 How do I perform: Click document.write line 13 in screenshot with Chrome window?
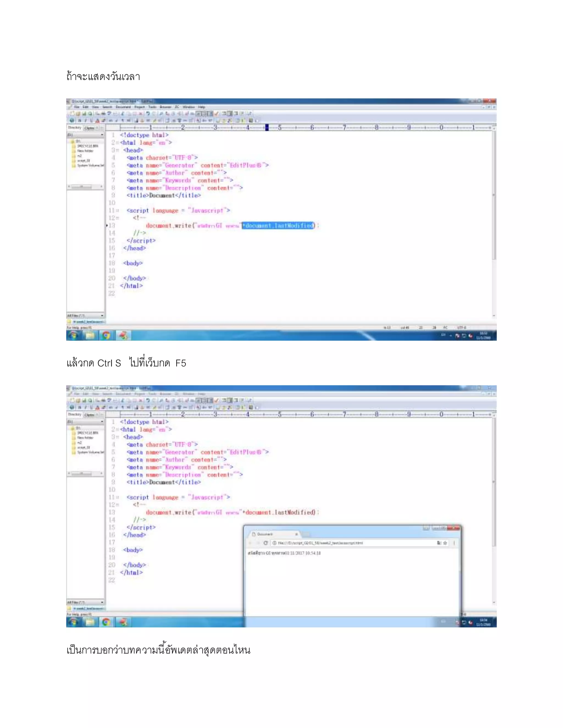pyautogui.click(x=233, y=512)
